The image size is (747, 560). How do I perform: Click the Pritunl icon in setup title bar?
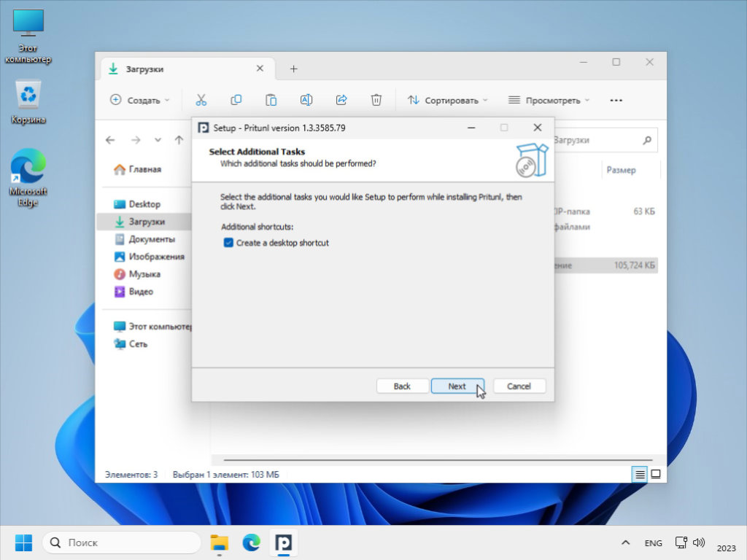[204, 128]
